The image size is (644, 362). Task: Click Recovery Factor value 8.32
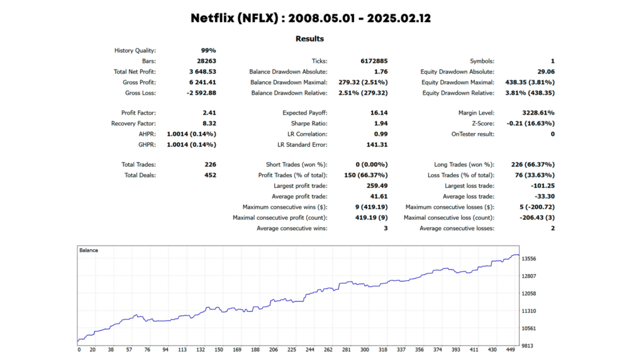[209, 124]
